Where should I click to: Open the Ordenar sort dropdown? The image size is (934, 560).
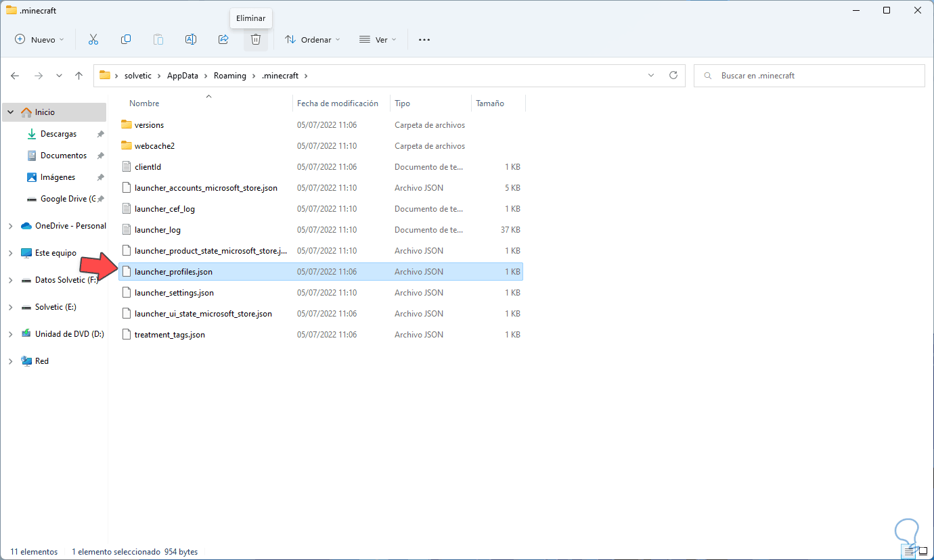coord(312,40)
